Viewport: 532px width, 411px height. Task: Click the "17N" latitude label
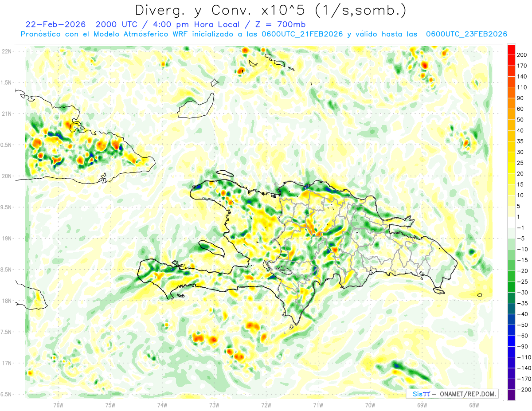point(7,363)
